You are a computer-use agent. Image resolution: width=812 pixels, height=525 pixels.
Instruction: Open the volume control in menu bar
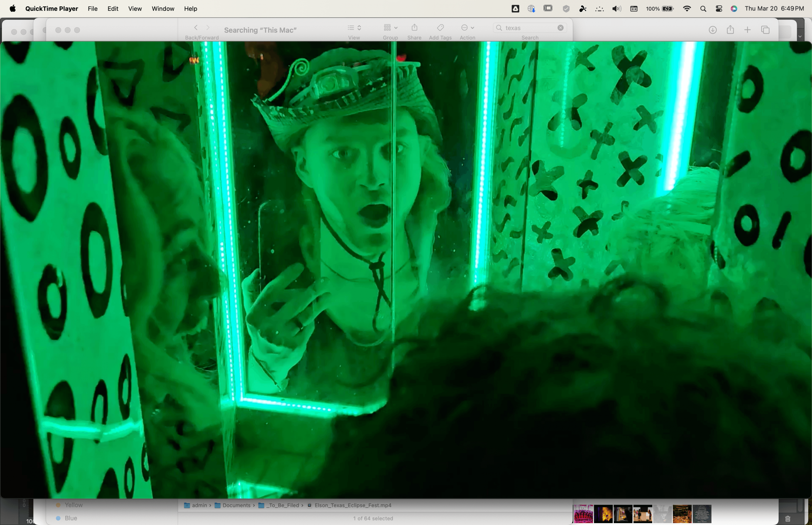(616, 9)
